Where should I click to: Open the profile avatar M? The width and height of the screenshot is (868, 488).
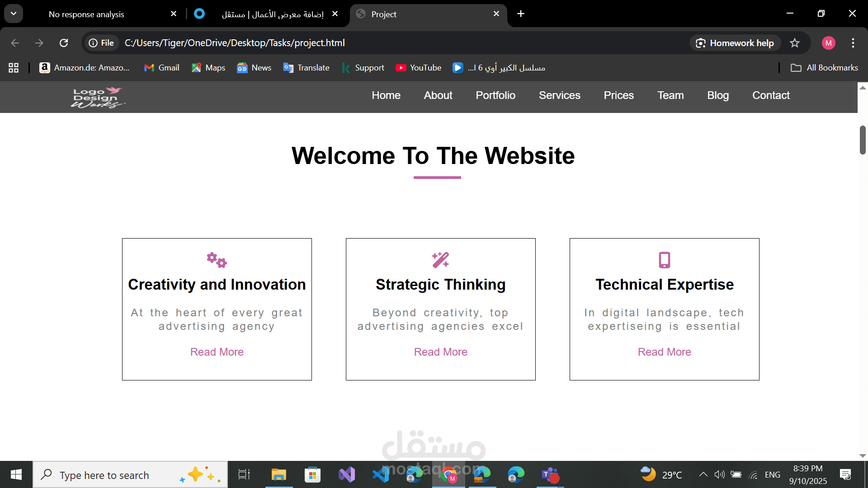tap(828, 43)
